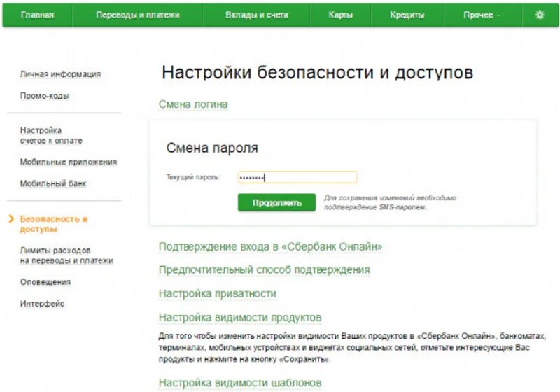
Task: Click the orange arrow next to Безопасность и доступы
Action: point(11,219)
